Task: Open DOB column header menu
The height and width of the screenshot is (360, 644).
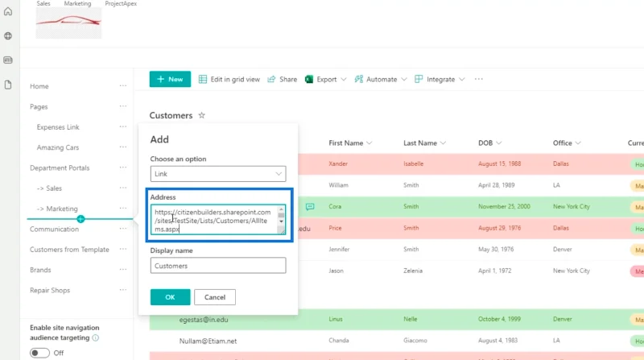Action: [x=489, y=143]
